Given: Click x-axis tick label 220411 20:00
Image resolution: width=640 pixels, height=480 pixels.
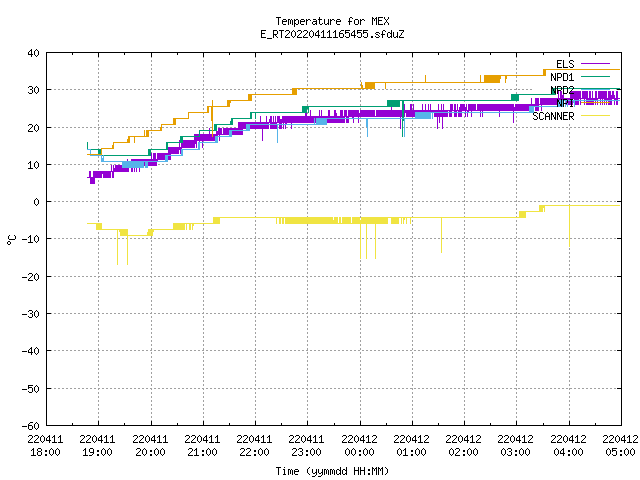Looking at the screenshot, I should coord(151,446).
